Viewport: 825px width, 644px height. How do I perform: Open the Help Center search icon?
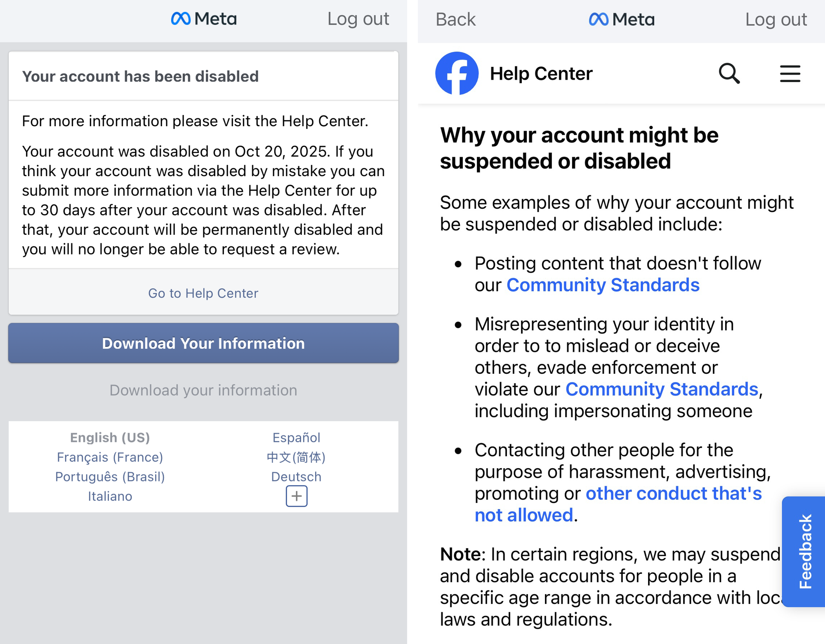(729, 73)
